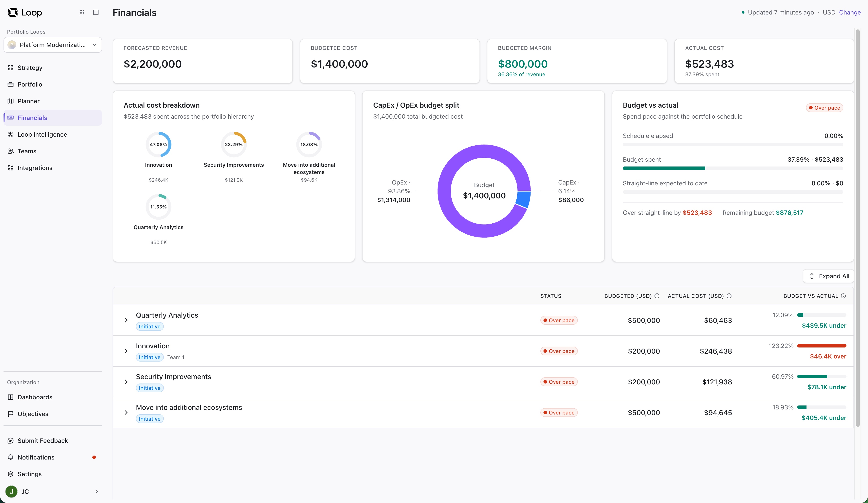This screenshot has height=503, width=868.
Task: Open the Teams page label
Action: (27, 151)
